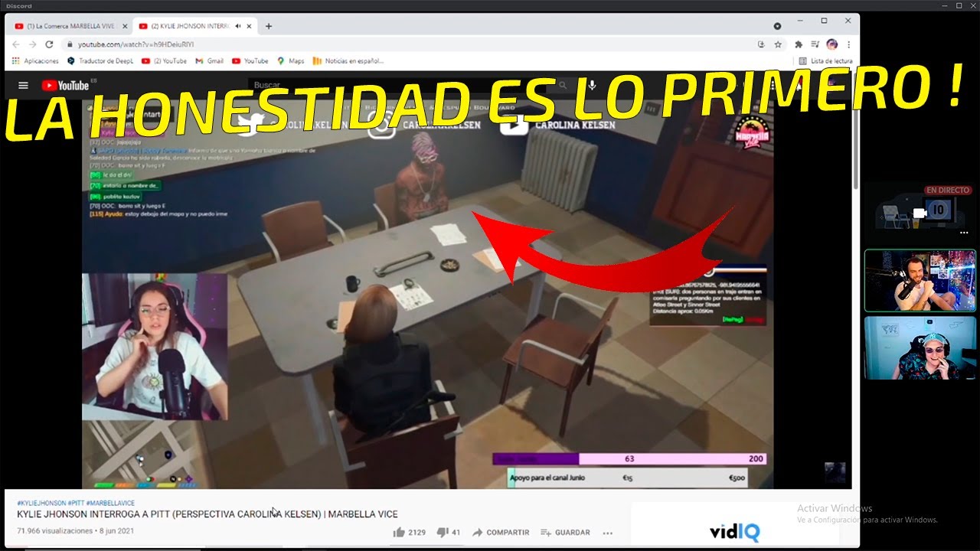980x551 pixels.
Task: Click the address bar URL
Action: pyautogui.click(x=136, y=44)
